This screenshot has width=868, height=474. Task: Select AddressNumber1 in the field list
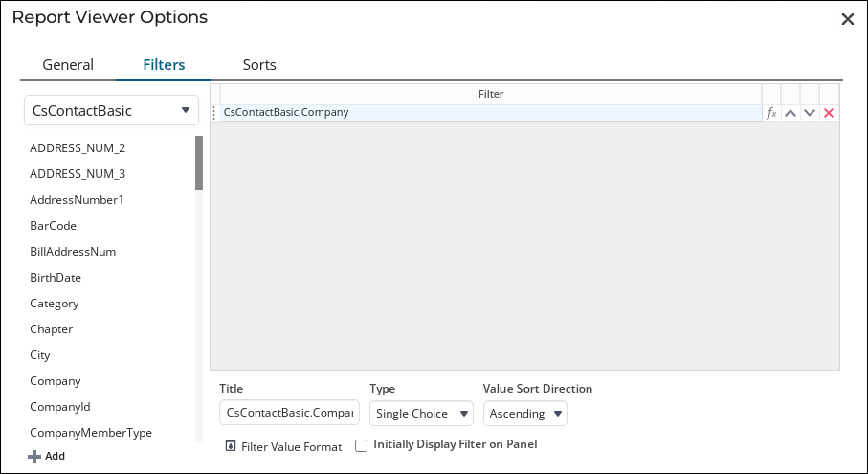point(77,200)
